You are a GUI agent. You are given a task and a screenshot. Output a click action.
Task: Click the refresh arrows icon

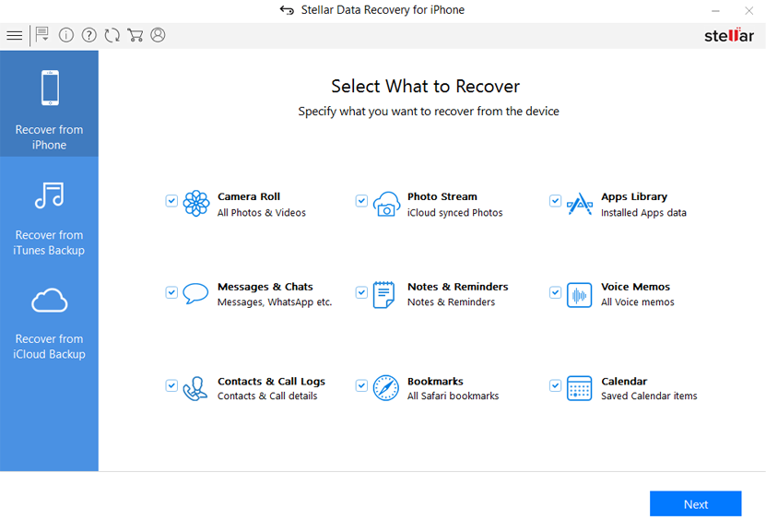112,36
